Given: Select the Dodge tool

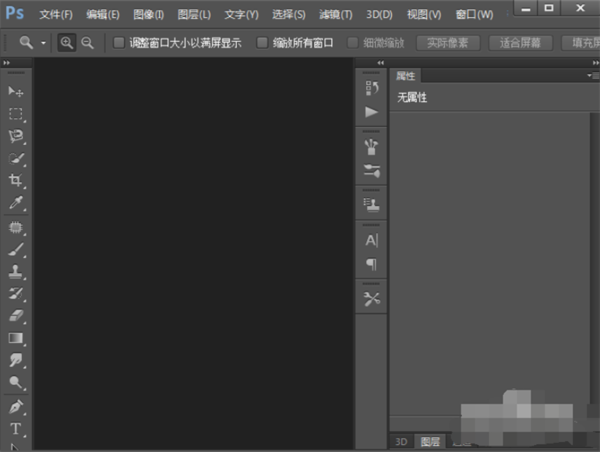Looking at the screenshot, I should [x=16, y=382].
